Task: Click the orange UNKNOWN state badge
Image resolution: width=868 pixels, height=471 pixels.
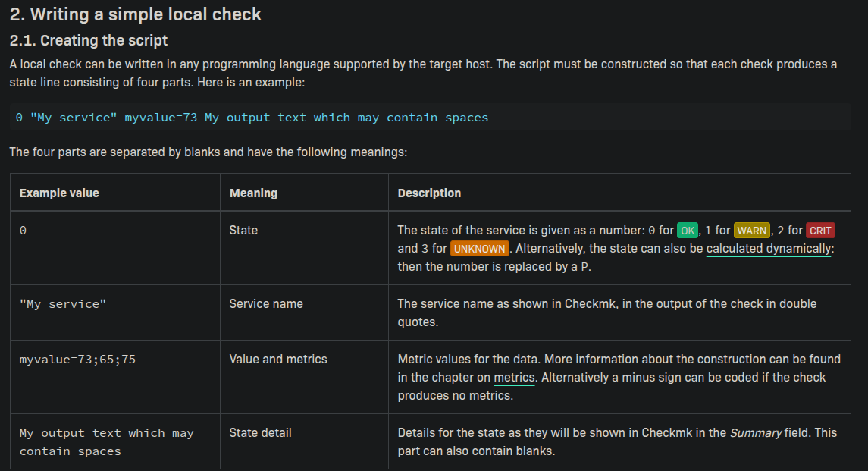Action: pyautogui.click(x=480, y=249)
